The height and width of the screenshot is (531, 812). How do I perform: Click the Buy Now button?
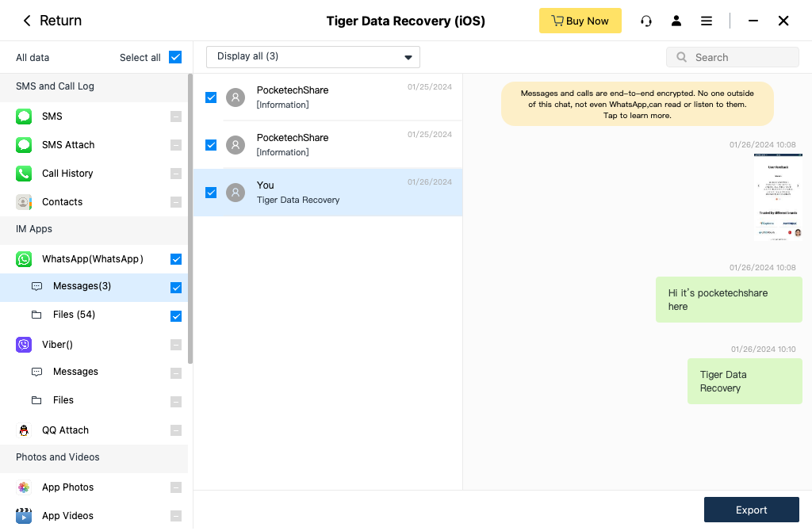(580, 21)
